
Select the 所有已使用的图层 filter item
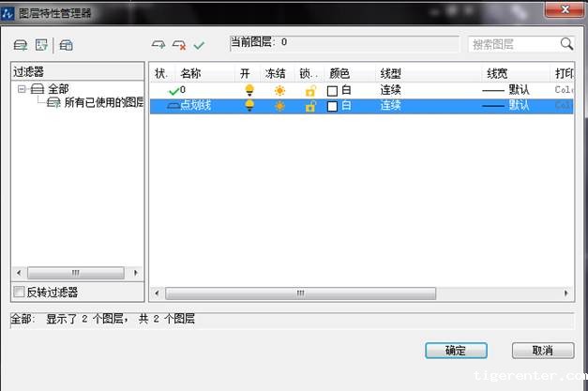[x=103, y=102]
